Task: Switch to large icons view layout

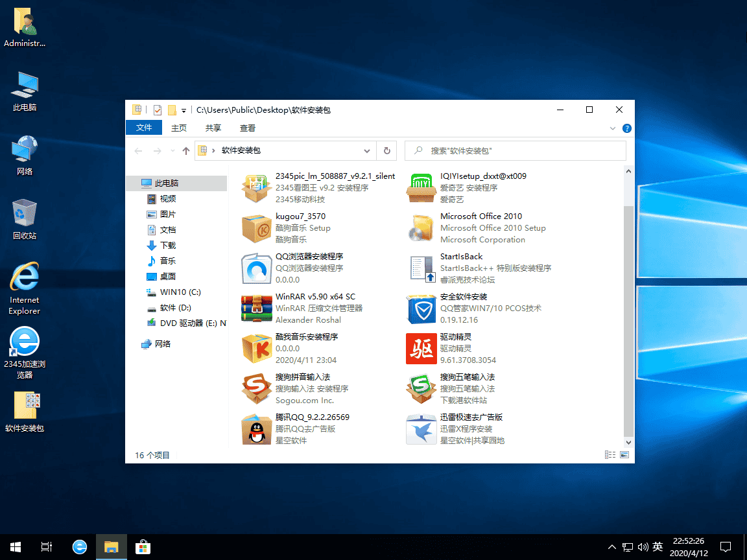Action: pos(624,455)
